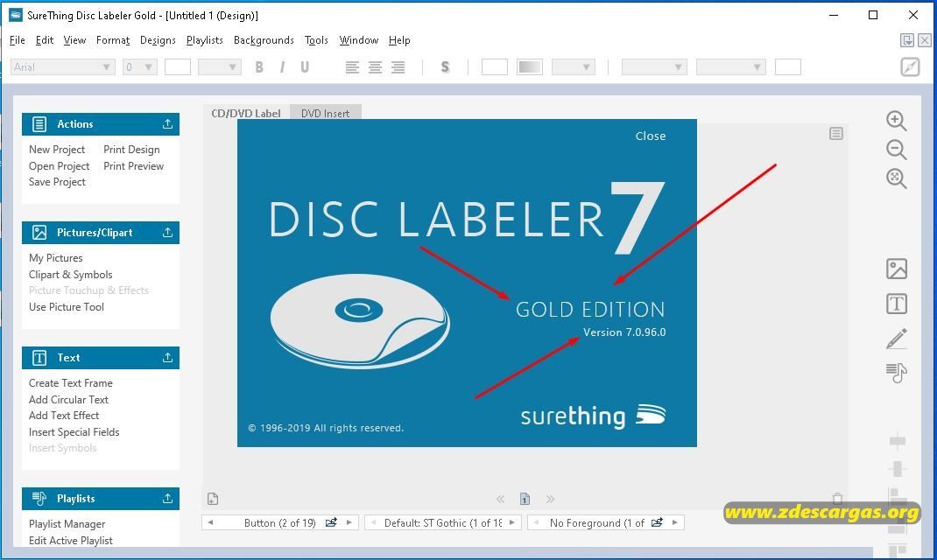The height and width of the screenshot is (560, 937).
Task: Select the insert picture tool icon
Action: 897,269
